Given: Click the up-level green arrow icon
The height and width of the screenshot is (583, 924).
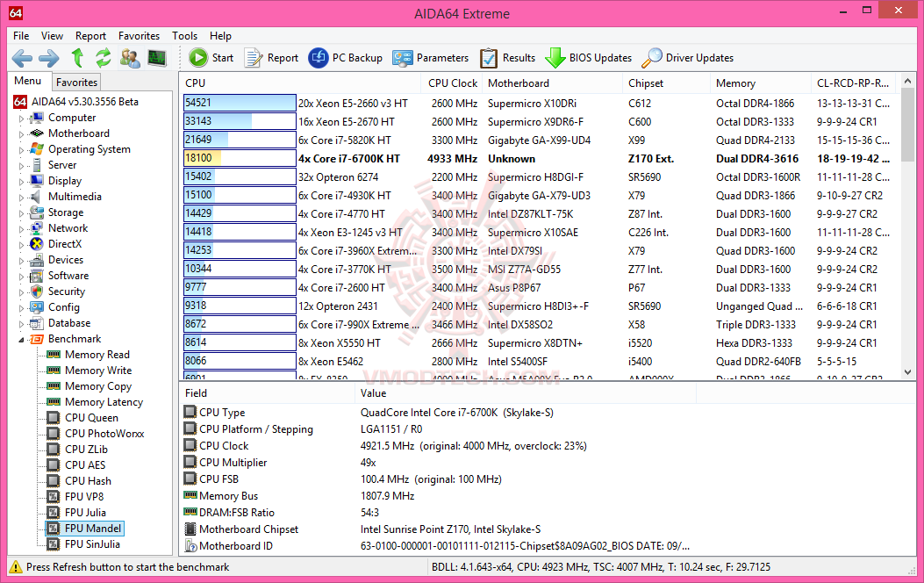Looking at the screenshot, I should click(77, 58).
